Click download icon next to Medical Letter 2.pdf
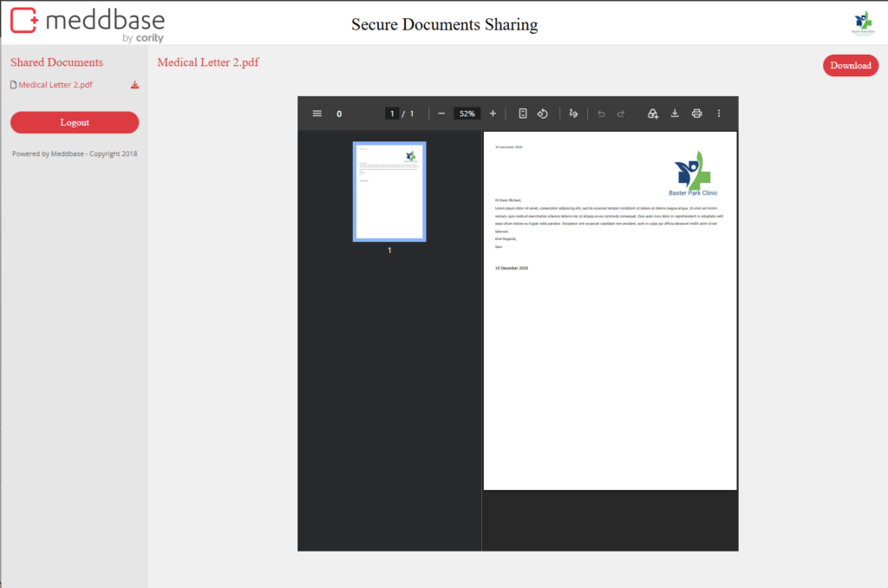 click(134, 85)
